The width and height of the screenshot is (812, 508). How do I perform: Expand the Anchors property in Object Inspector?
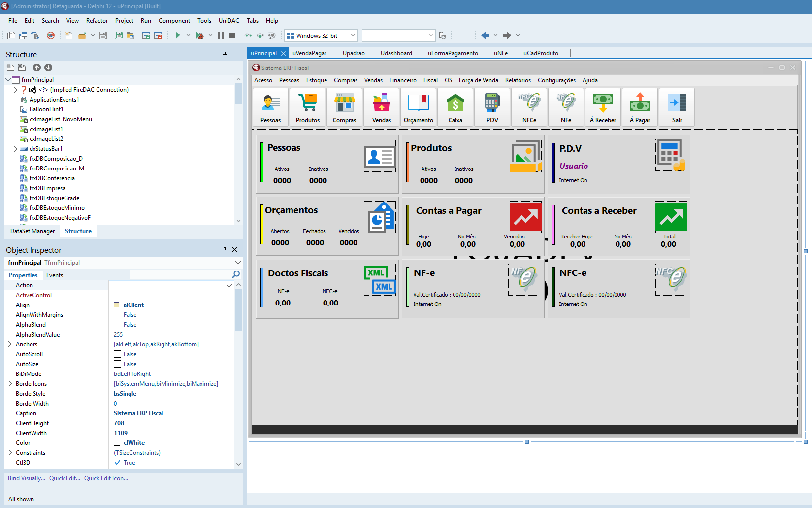10,344
